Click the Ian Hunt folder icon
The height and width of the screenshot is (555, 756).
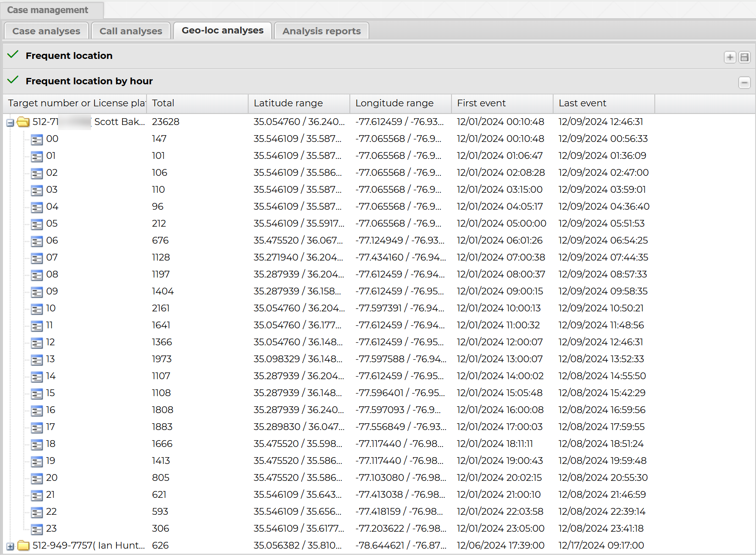tap(23, 546)
